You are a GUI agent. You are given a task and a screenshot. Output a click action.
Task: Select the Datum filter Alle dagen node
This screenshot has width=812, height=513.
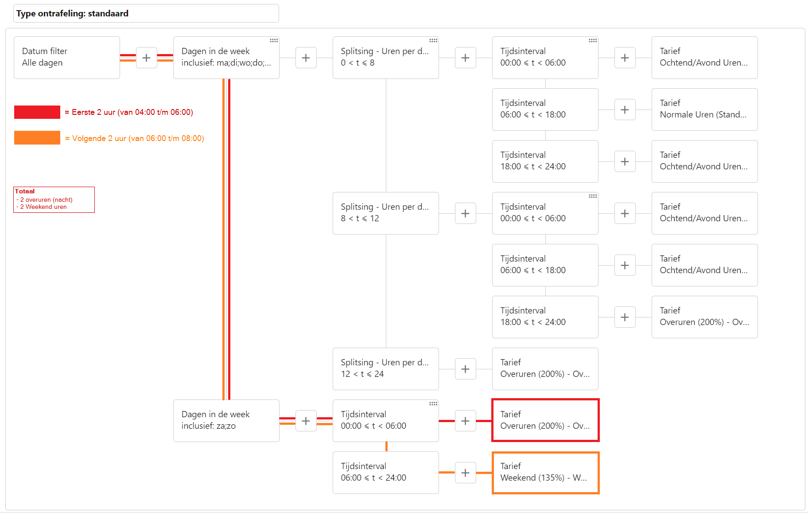(66, 58)
